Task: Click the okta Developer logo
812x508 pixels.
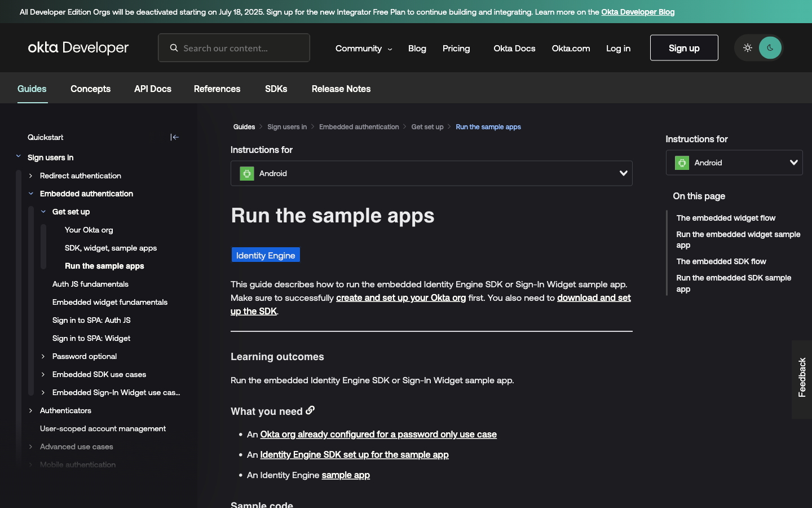Action: (78, 48)
